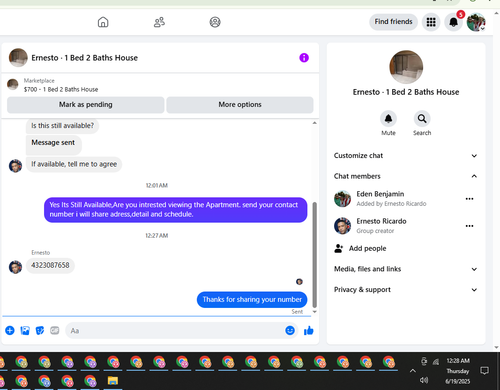500x390 pixels.
Task: Click the chat vertical scrollbar thumb
Action: click(x=314, y=255)
